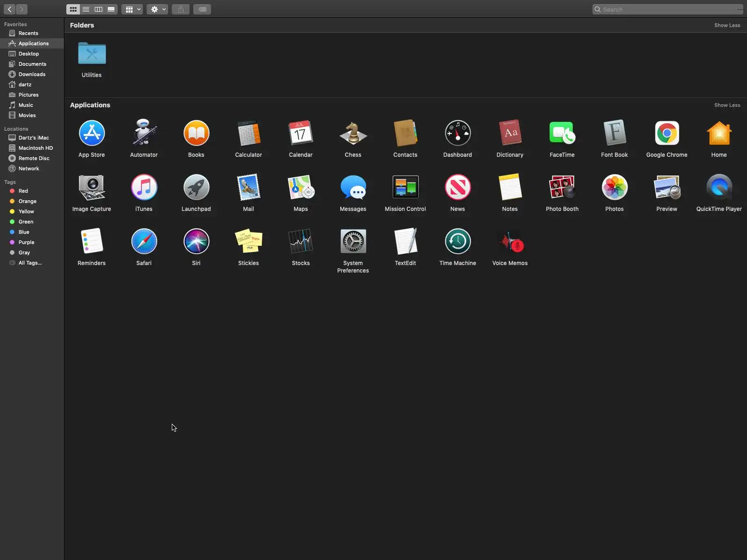Screen dimensions: 747x560
Task: Select the Google Chrome icon
Action: point(667,133)
